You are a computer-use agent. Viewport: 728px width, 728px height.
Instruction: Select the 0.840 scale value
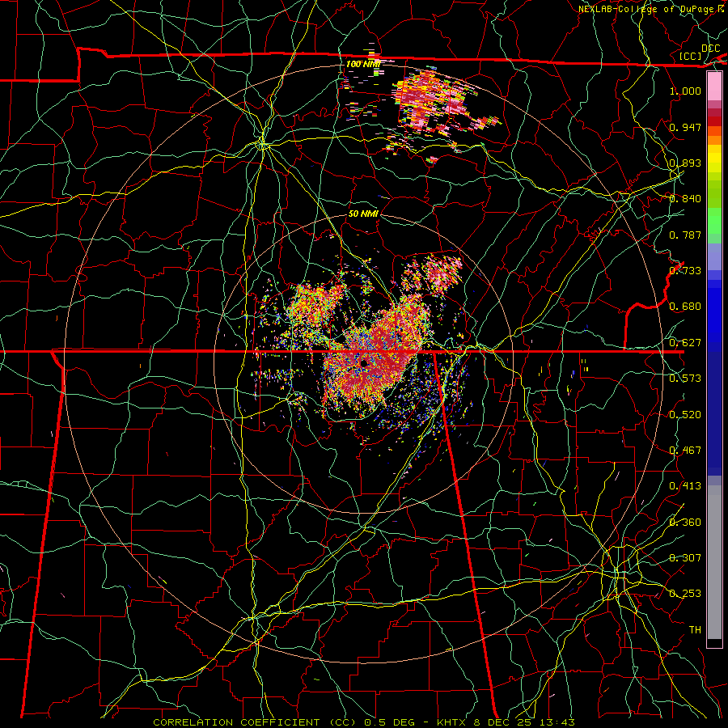pyautogui.click(x=685, y=199)
